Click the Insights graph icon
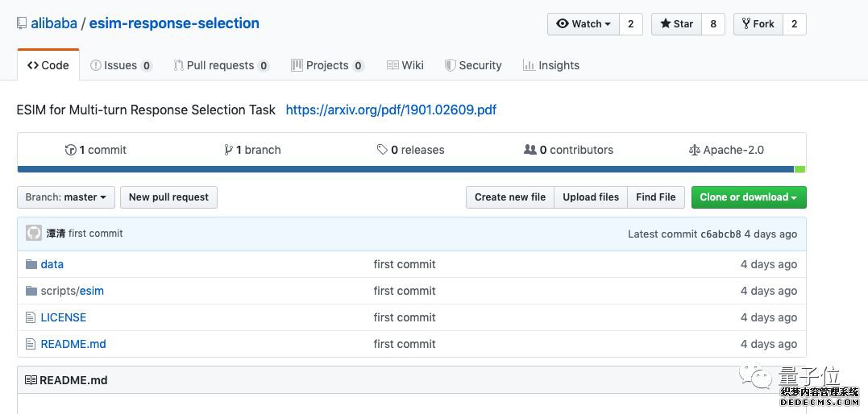868x414 pixels. (529, 65)
